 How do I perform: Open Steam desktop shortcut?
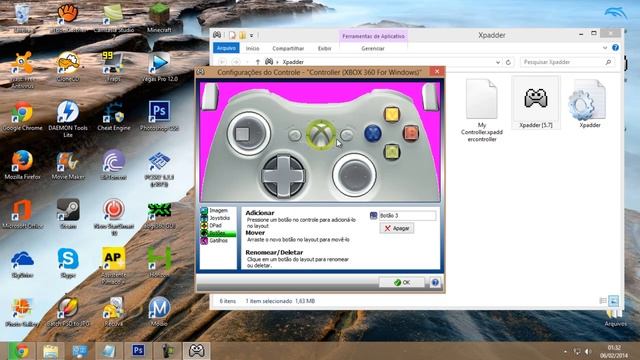(x=68, y=214)
